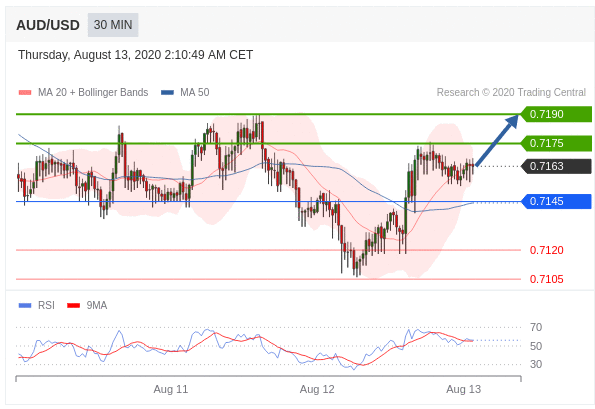Click the 0.7190 resistance price tag
The image size is (595, 409).
[x=557, y=114]
